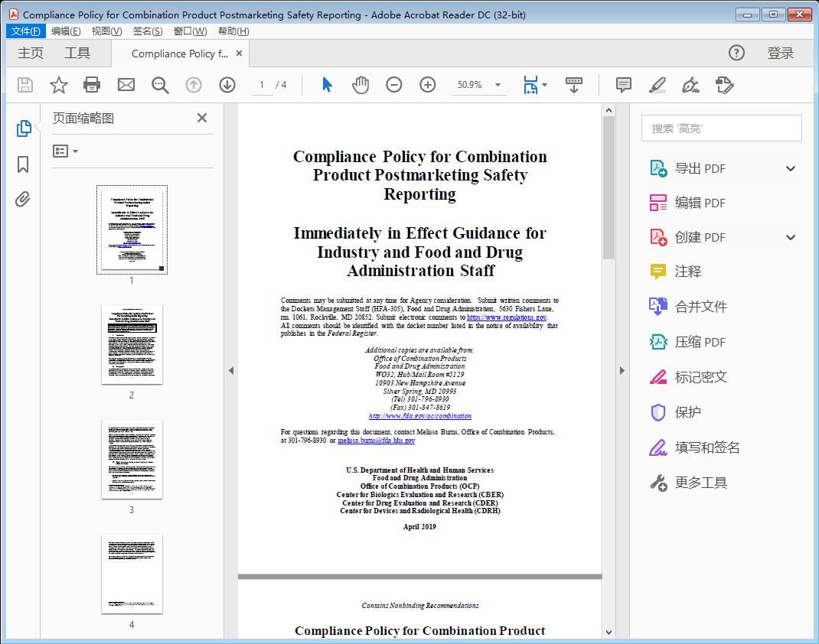Open the comment tool with speech bubble icon
The image size is (819, 644).
[623, 85]
